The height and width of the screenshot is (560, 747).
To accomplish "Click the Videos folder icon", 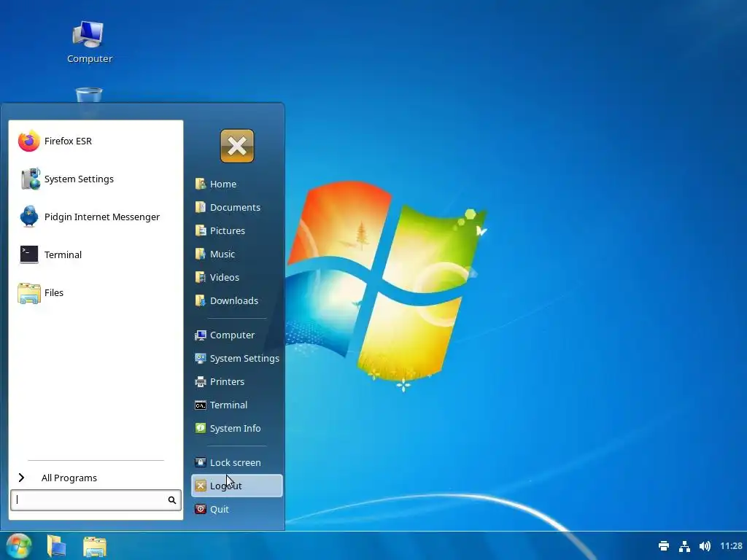I will 201,277.
